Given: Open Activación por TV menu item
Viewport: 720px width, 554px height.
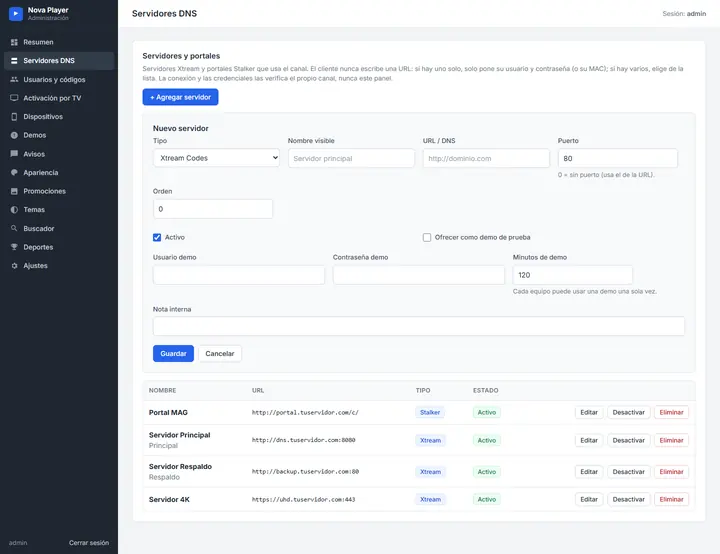Looking at the screenshot, I should coord(59,98).
